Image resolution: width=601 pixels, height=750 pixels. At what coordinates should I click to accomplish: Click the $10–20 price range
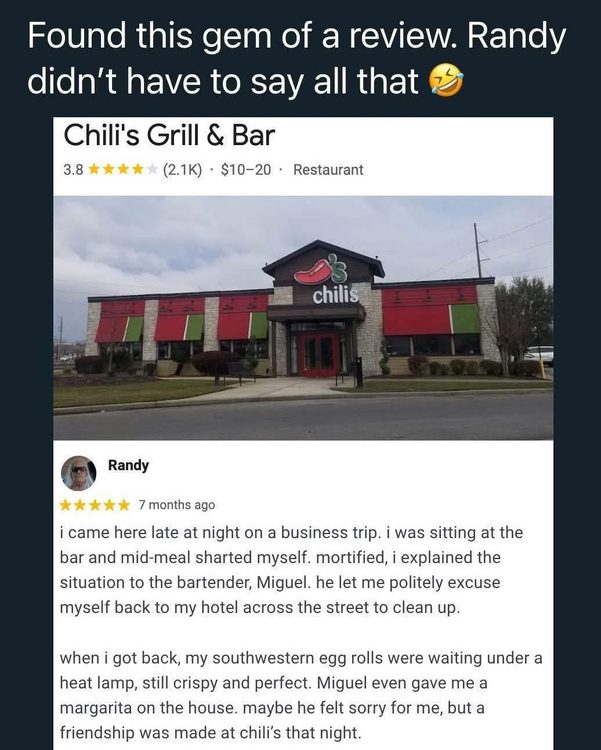[x=246, y=170]
